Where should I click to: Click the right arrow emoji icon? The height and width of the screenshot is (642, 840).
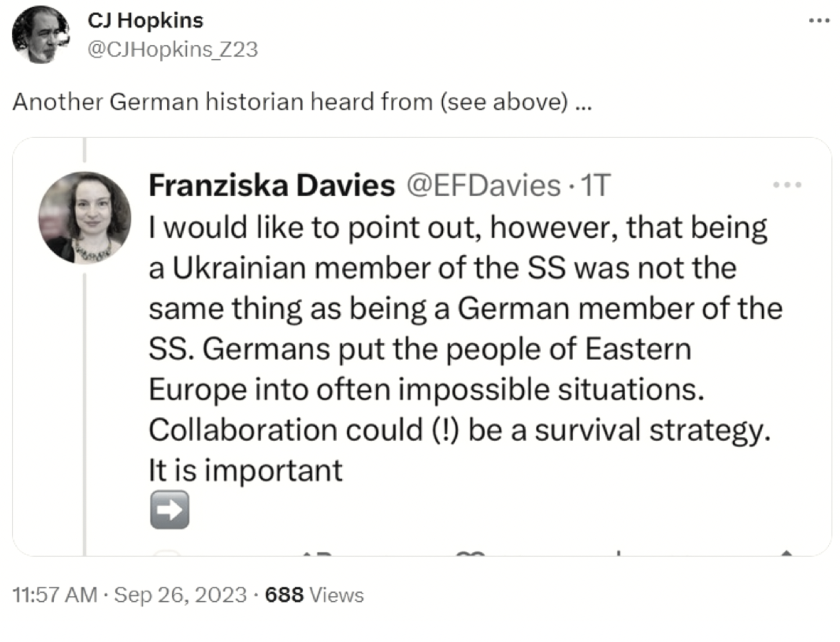(x=169, y=509)
